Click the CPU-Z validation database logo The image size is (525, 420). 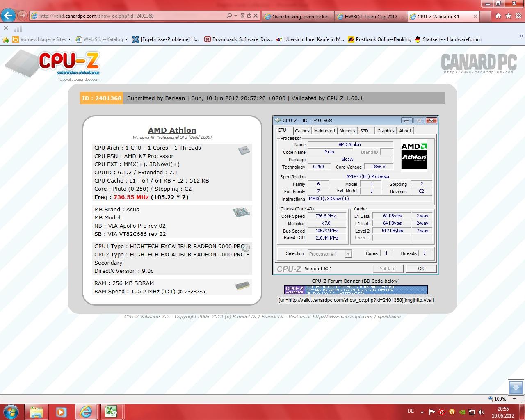tap(53, 66)
